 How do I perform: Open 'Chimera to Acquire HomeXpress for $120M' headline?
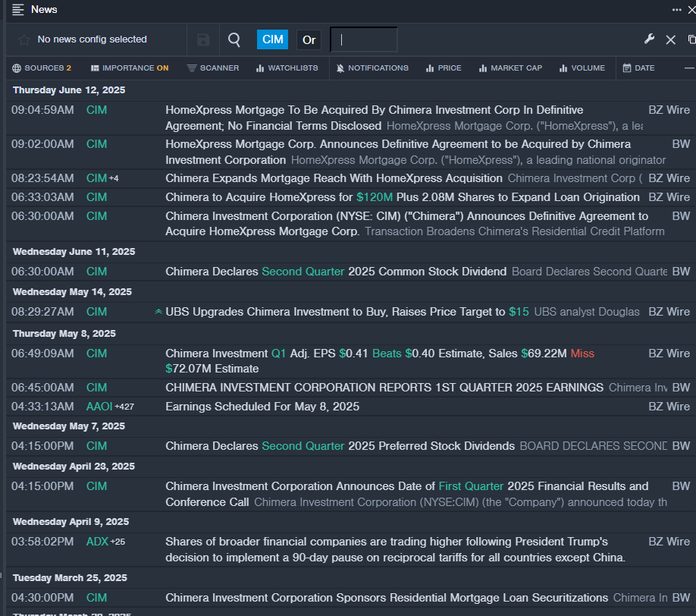(x=403, y=197)
